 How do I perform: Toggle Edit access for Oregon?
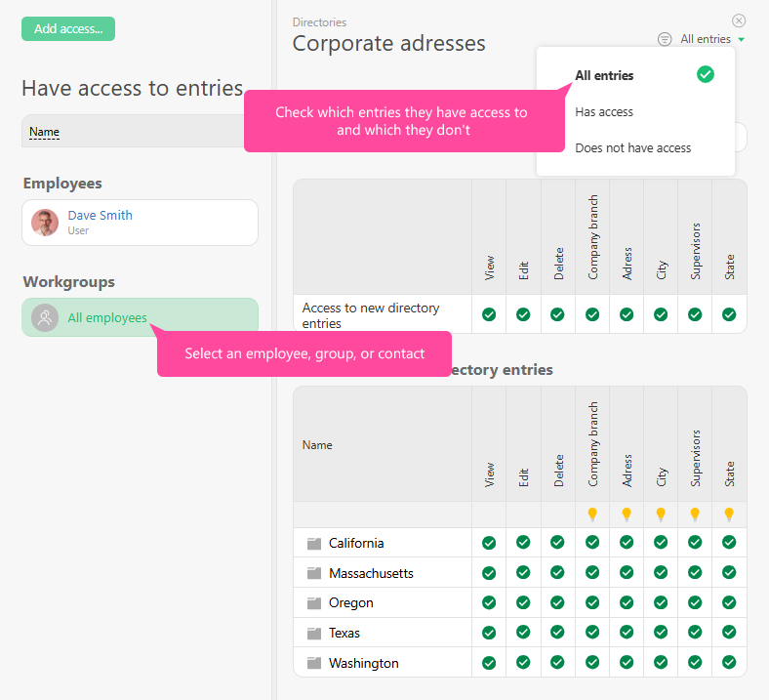tap(523, 602)
